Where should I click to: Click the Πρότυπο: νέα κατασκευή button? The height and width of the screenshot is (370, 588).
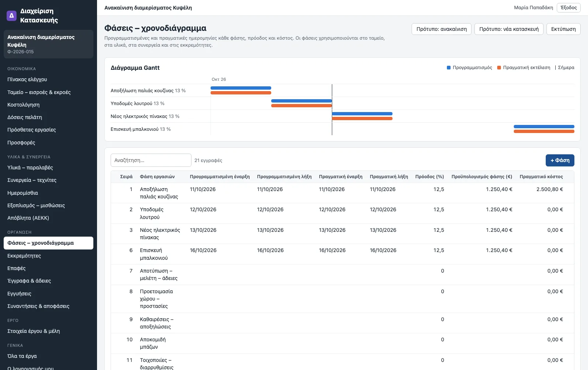click(x=509, y=29)
